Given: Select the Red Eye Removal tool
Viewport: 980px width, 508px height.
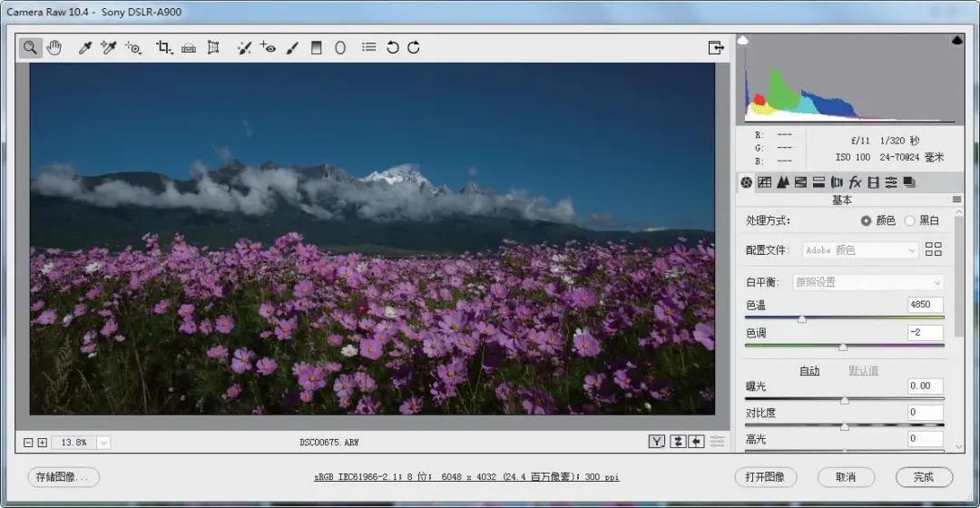Looking at the screenshot, I should click(x=268, y=47).
